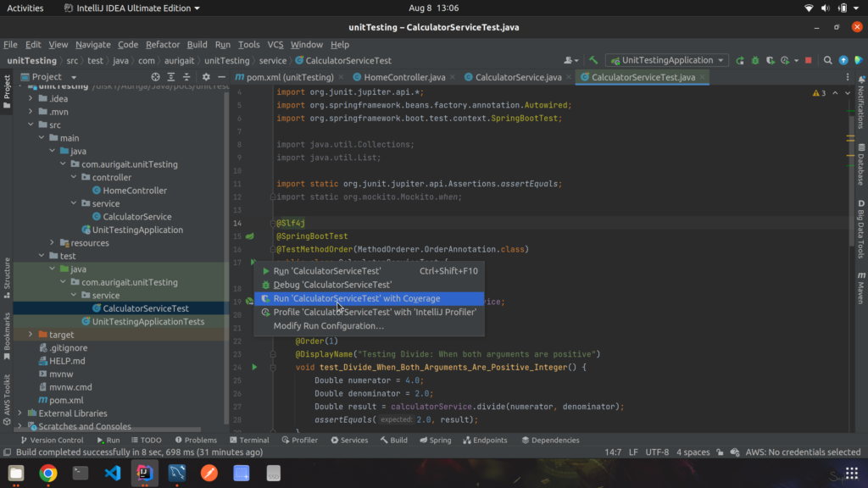The image size is (868, 488).
Task: Open the Maven tool window
Action: 861,288
